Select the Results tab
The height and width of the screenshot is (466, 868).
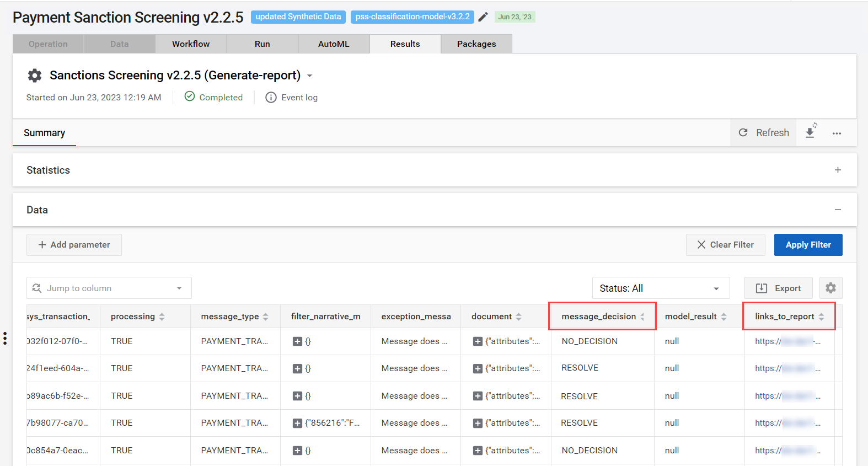pyautogui.click(x=405, y=44)
